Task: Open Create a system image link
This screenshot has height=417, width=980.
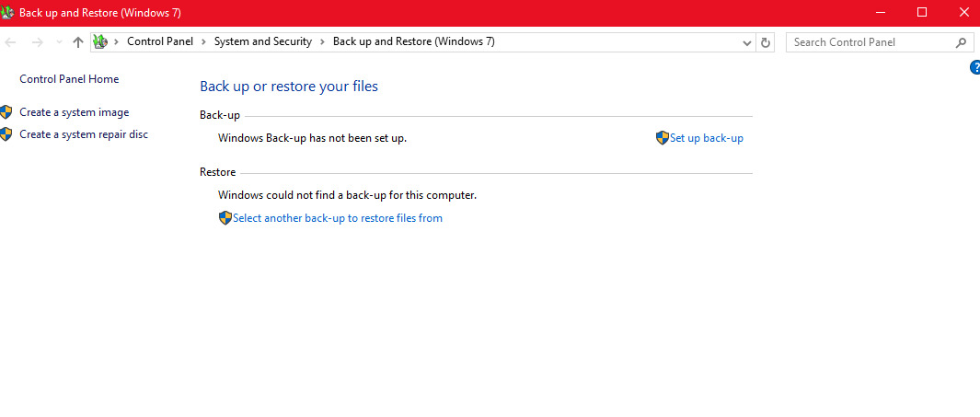Action: 75,112
